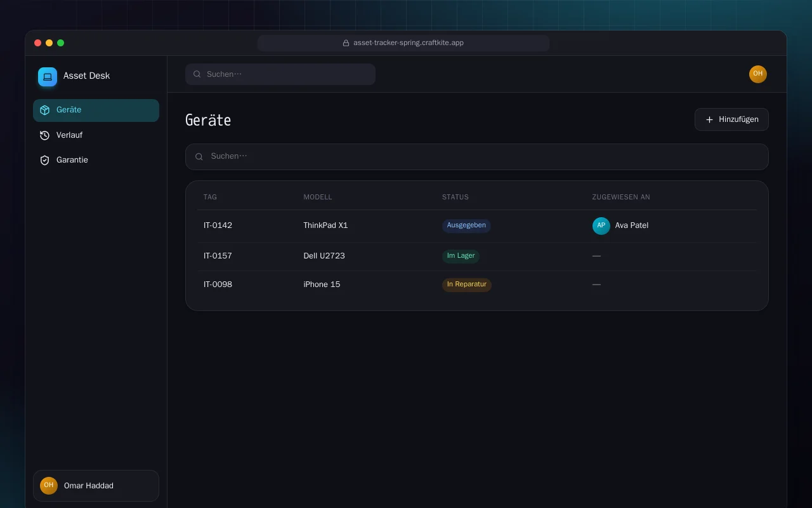Sort by the MODELL column header
The image size is (812, 508).
point(318,197)
